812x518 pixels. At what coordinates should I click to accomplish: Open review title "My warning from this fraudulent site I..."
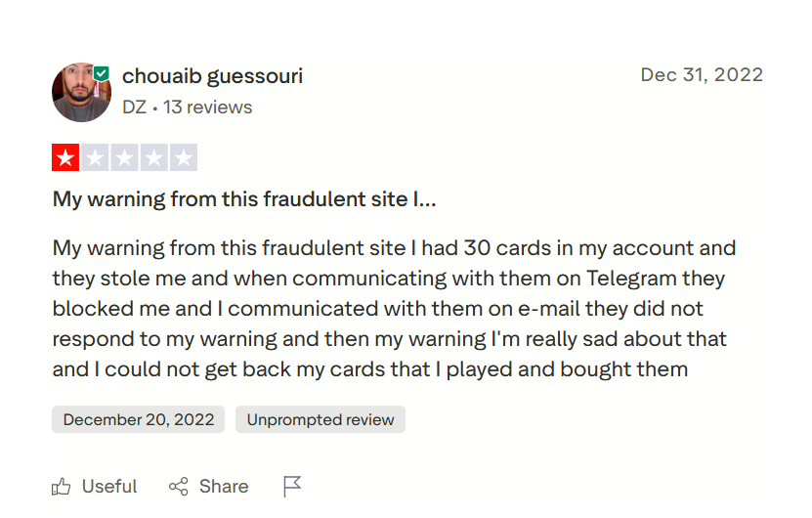244,199
